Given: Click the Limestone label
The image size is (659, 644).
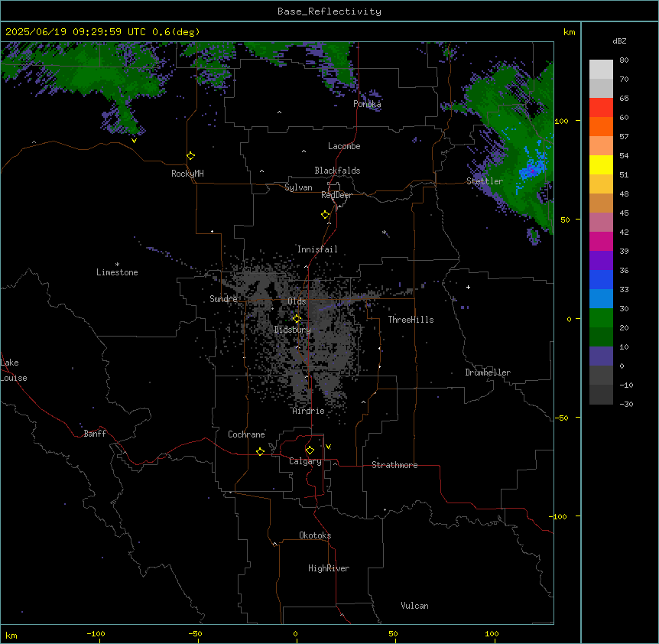Looking at the screenshot, I should (117, 272).
